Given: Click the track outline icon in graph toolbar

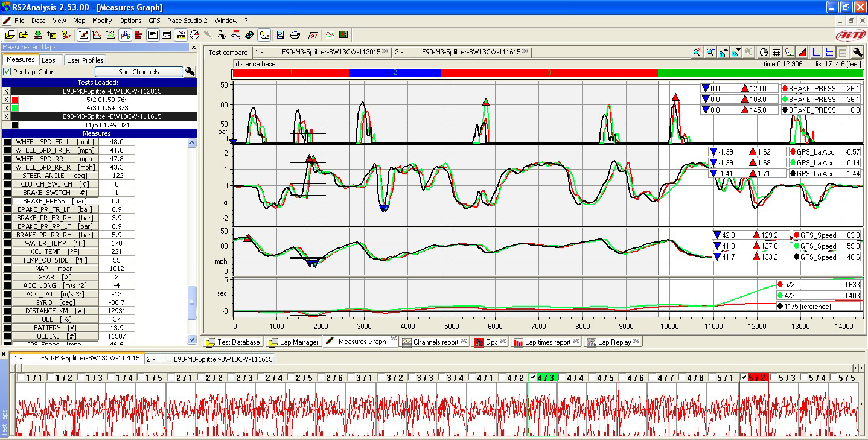Looking at the screenshot, I should tap(790, 53).
